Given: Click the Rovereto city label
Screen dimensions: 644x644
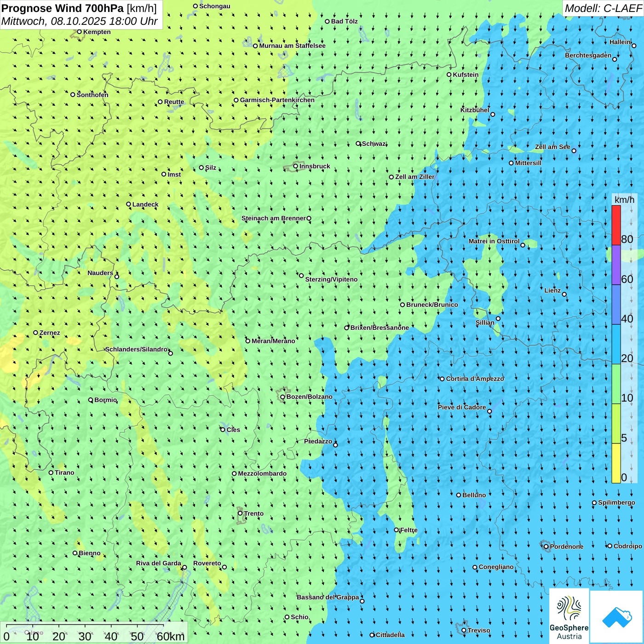Looking at the screenshot, I should pos(207,563).
